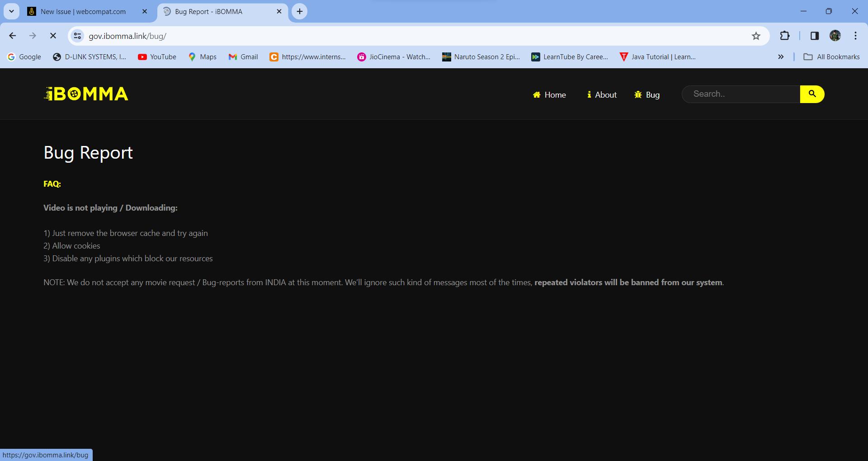Open Gmail from the bookmarks bar
Image resolution: width=868 pixels, height=461 pixels.
(x=243, y=56)
